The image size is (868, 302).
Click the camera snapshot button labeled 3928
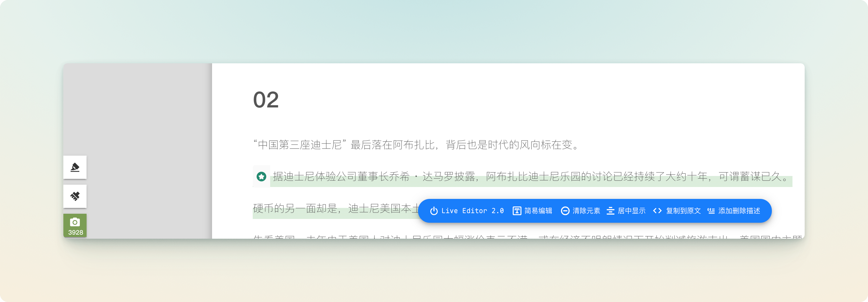click(x=75, y=226)
